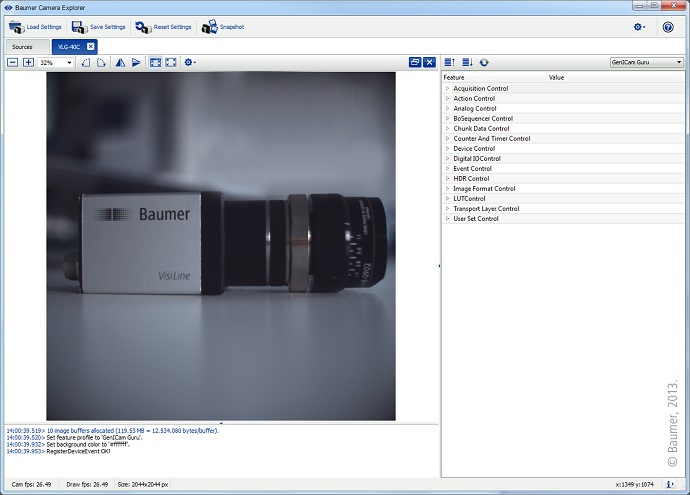Click the Cam fps status entry
Image resolution: width=690 pixels, height=495 pixels.
[x=31, y=484]
